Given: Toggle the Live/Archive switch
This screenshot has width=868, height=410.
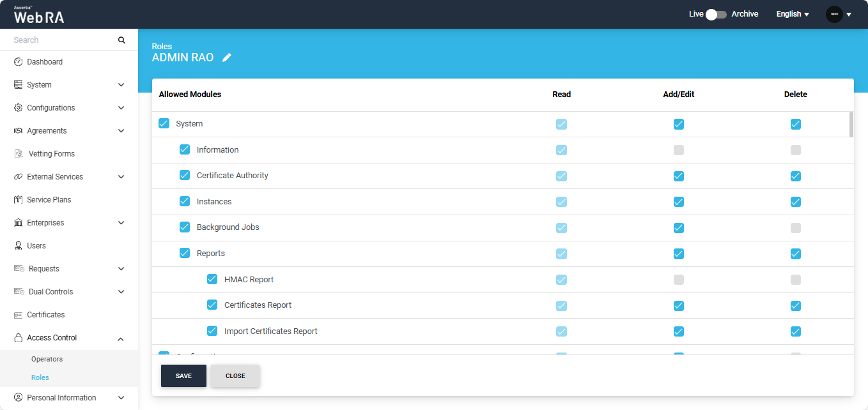Looking at the screenshot, I should point(716,14).
